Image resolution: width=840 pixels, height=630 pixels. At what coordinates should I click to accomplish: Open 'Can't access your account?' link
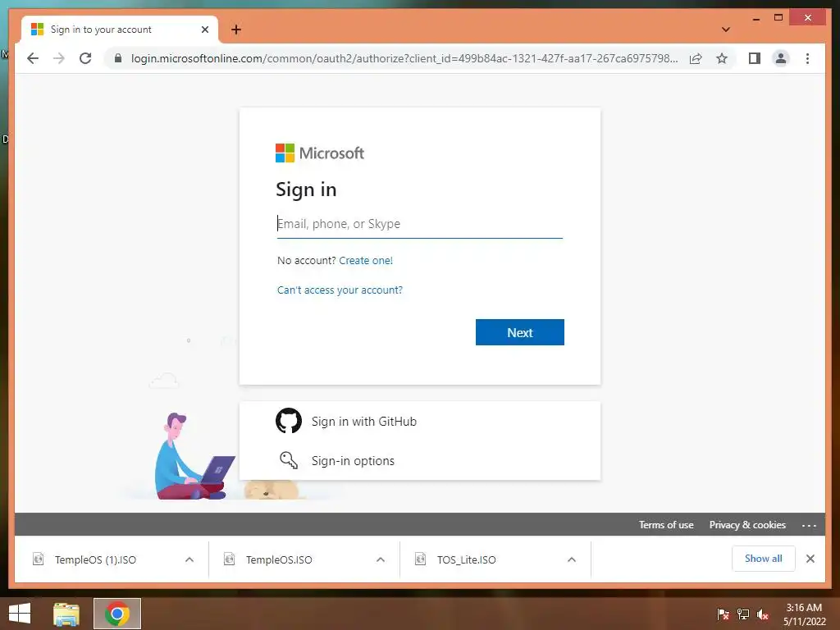click(x=340, y=290)
